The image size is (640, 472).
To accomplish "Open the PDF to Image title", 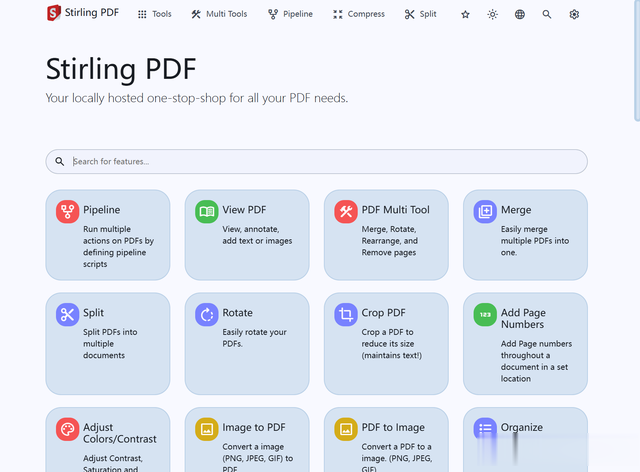I will pyautogui.click(x=393, y=427).
